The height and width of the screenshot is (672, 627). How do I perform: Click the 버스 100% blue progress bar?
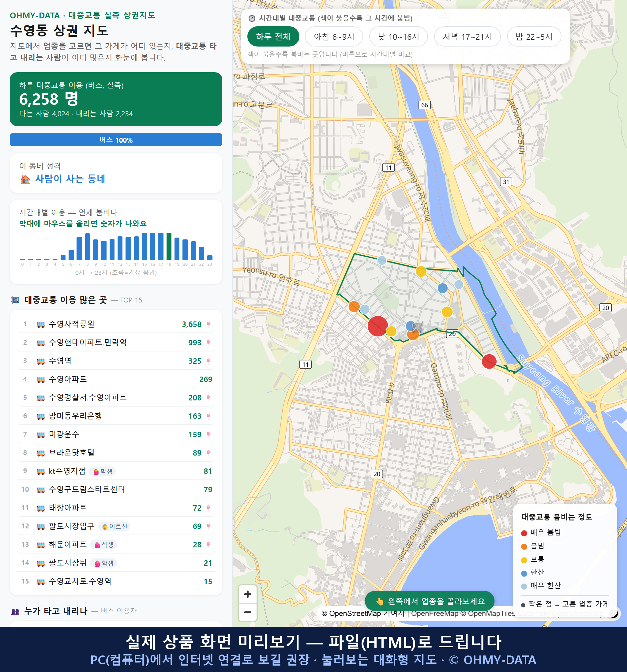[116, 140]
